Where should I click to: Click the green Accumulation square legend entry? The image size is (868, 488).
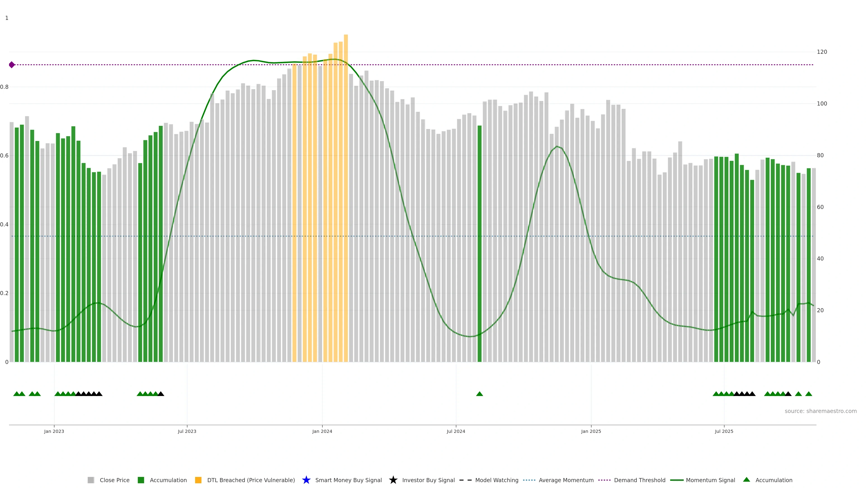(x=141, y=480)
